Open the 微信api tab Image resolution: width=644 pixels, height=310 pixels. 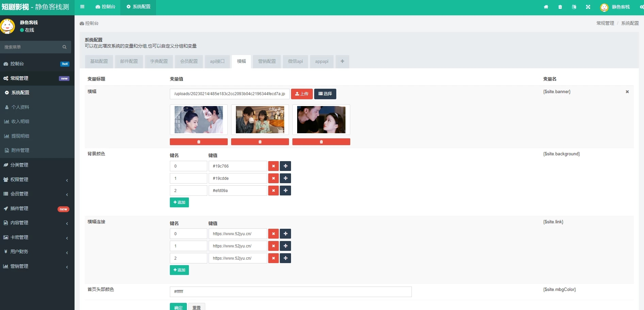tap(295, 62)
